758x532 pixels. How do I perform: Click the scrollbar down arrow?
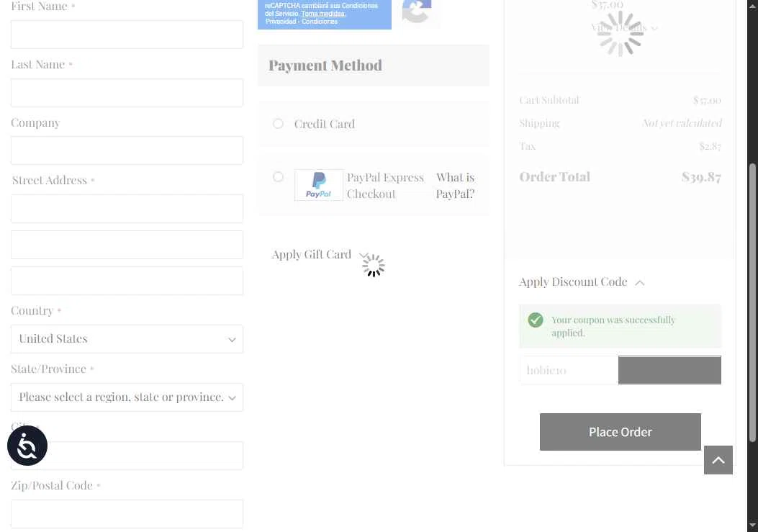pyautogui.click(x=752, y=526)
